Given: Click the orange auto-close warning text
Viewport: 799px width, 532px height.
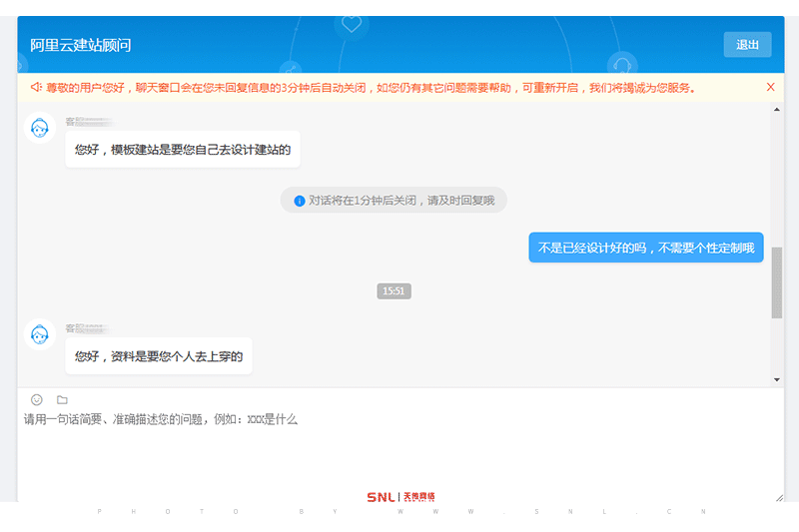Looking at the screenshot, I should point(371,88).
